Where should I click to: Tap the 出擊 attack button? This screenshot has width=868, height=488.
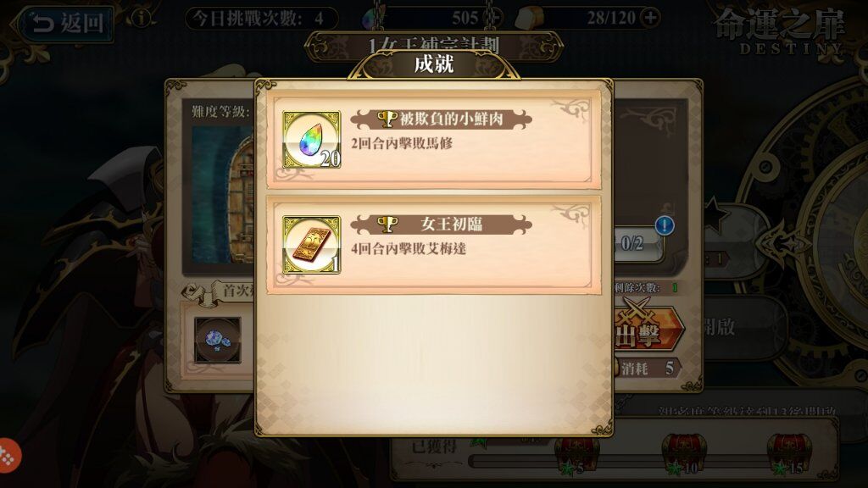pos(648,328)
